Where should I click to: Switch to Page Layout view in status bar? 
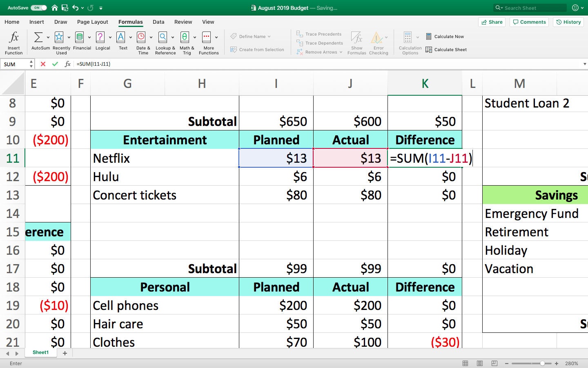click(x=480, y=363)
